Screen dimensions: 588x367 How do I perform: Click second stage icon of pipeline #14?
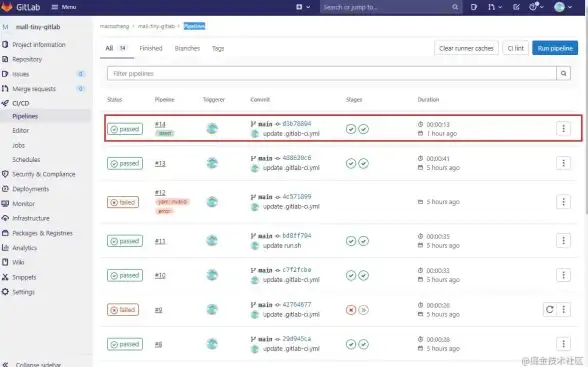pyautogui.click(x=363, y=129)
